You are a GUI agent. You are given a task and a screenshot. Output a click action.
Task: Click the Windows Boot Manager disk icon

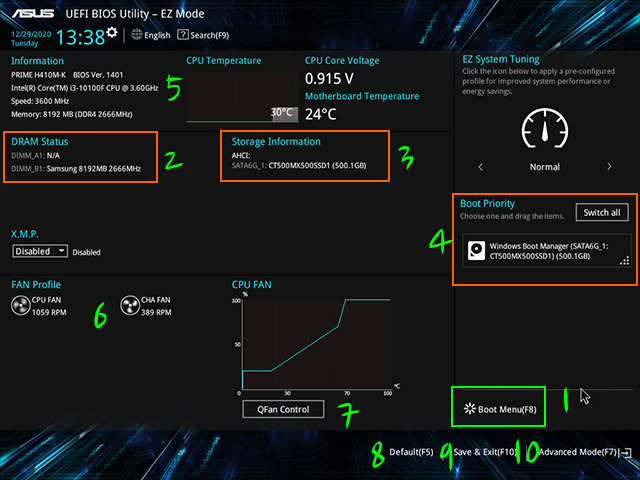pyautogui.click(x=476, y=251)
